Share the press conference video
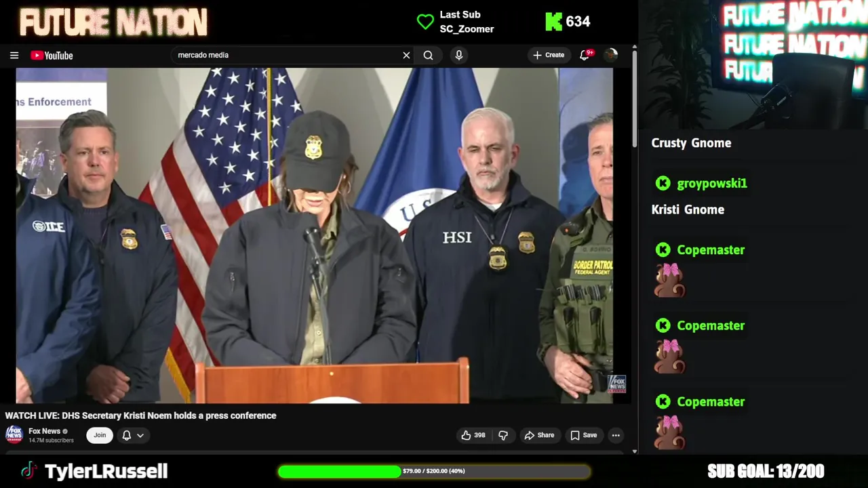Image resolution: width=868 pixels, height=488 pixels. (539, 435)
